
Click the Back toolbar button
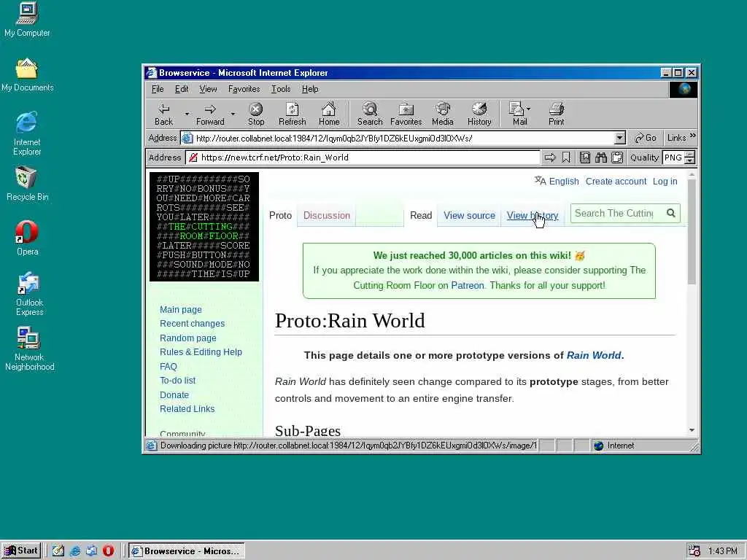[164, 114]
